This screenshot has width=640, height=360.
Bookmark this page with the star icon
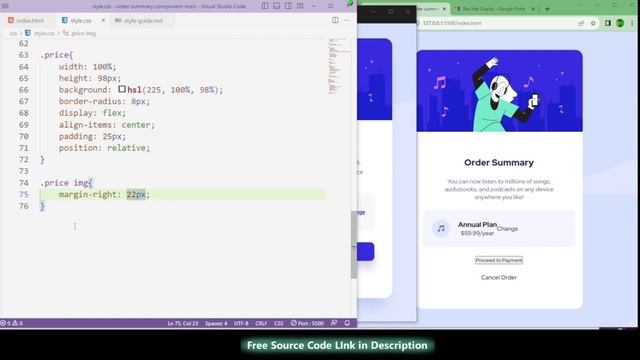pyautogui.click(x=593, y=23)
